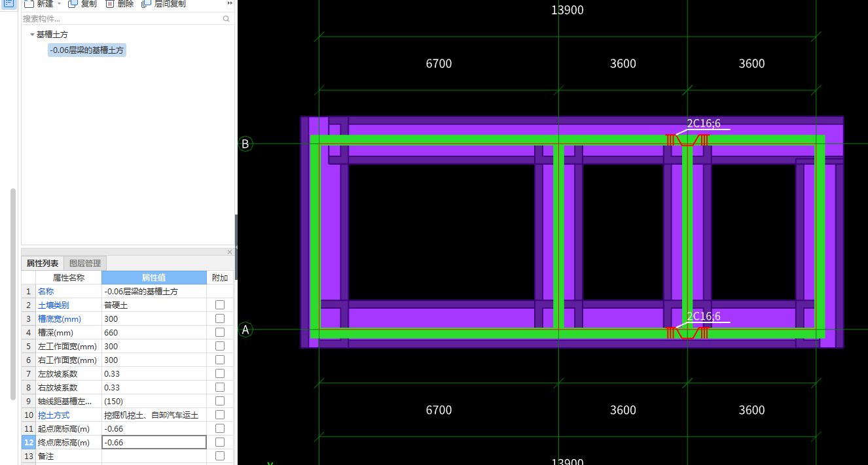The image size is (868, 465).
Task: Click axis bubble A on the drawing
Action: (245, 330)
